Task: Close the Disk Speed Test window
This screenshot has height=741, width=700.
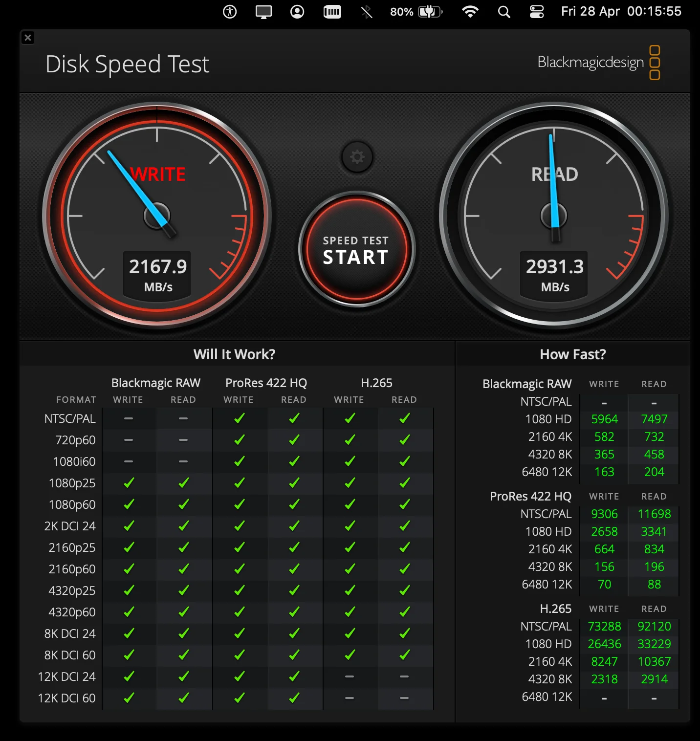Action: pyautogui.click(x=28, y=38)
